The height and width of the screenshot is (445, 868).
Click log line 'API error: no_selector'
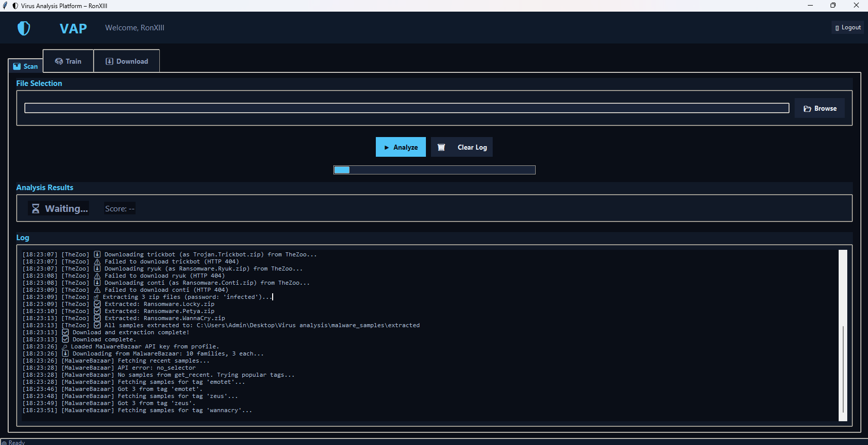pos(109,368)
